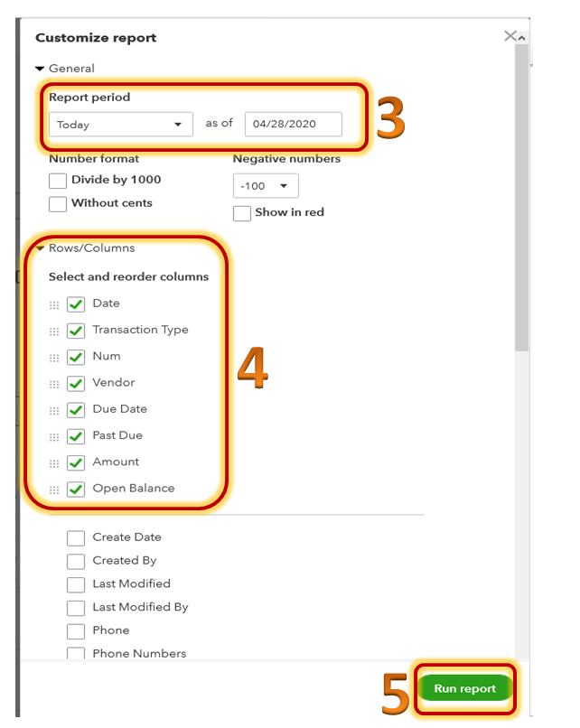Click the reorder grip next to Transaction Type

[52, 331]
